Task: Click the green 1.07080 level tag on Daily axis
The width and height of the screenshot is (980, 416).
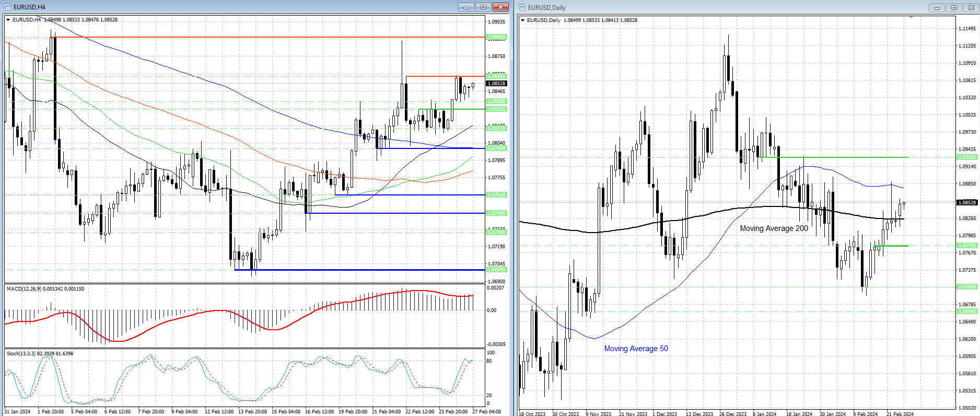Action: coord(966,287)
